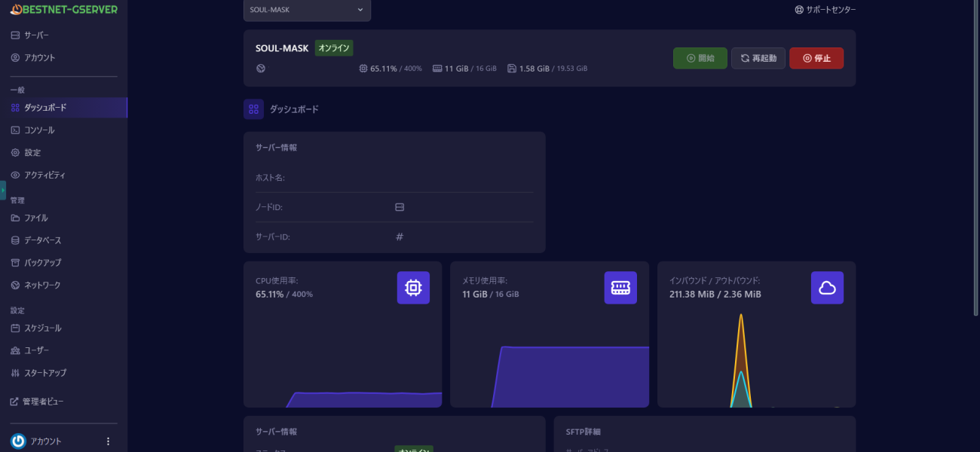Click the power avatar icon

click(x=18, y=441)
